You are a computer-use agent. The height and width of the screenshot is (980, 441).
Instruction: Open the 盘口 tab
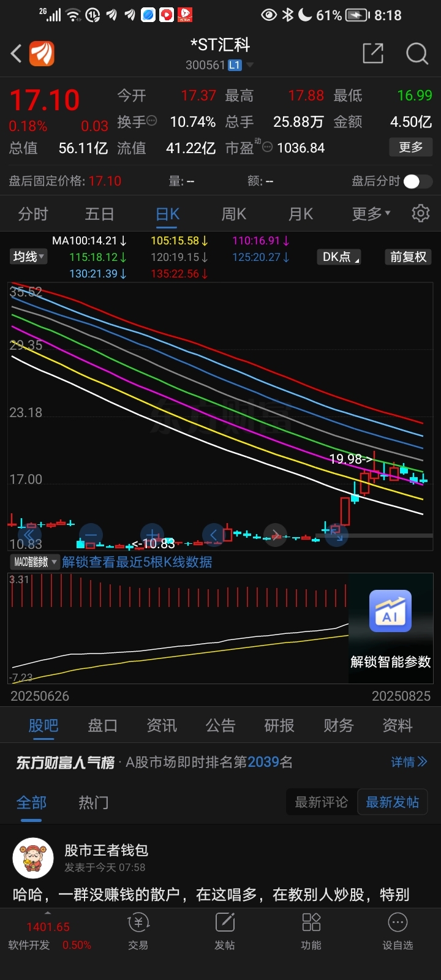(x=102, y=726)
